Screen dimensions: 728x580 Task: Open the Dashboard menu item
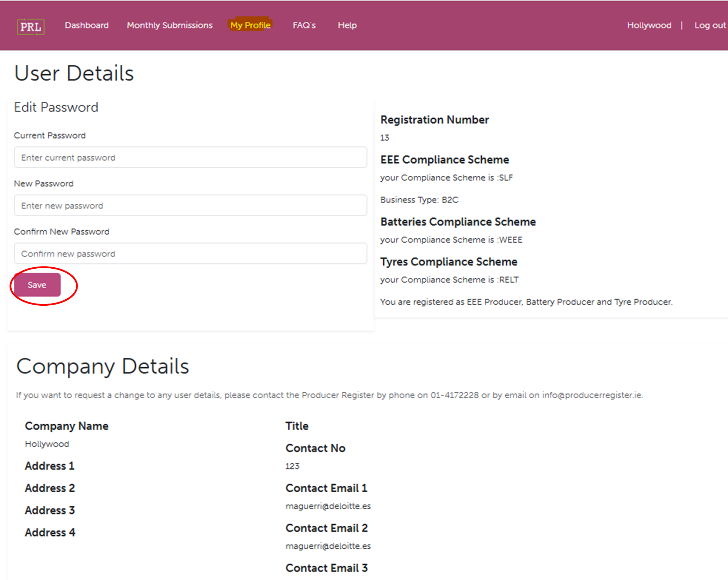point(86,25)
